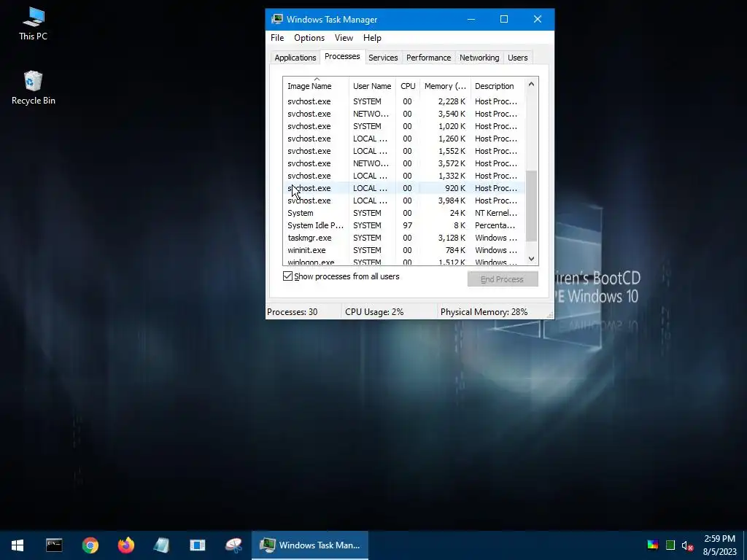Open the Performance tab

pyautogui.click(x=428, y=58)
